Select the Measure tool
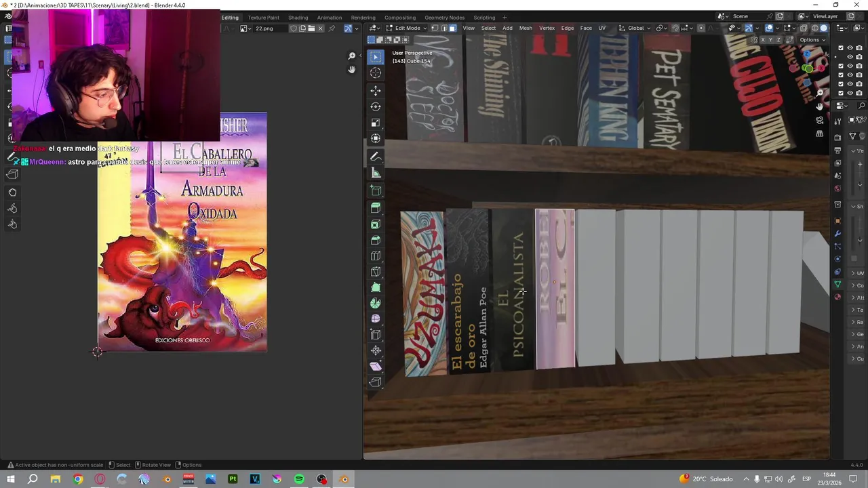868x488 pixels. pos(376,173)
